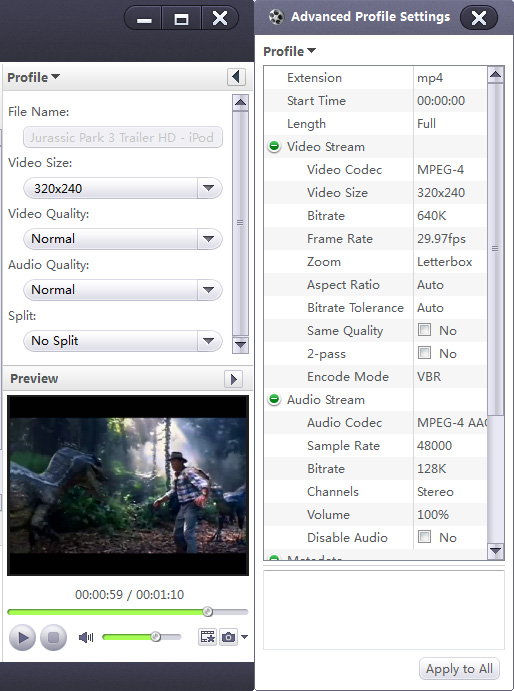The height and width of the screenshot is (691, 514).
Task: Select the Volume value 100%
Action: click(x=433, y=515)
